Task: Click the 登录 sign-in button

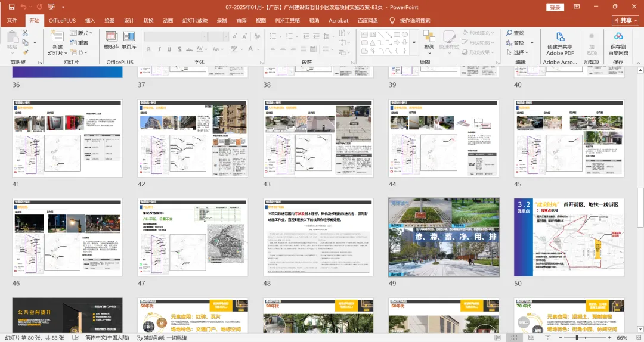Action: 555,7
